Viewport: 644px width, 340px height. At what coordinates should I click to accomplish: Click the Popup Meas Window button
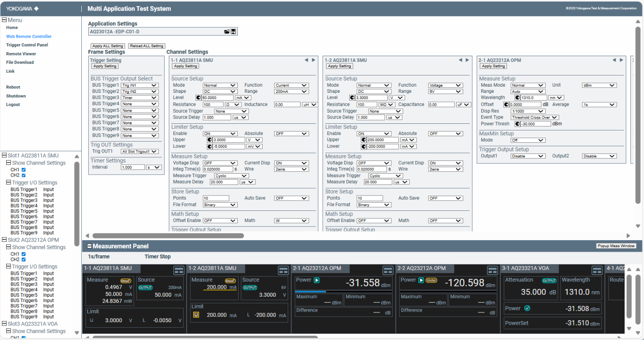point(616,246)
